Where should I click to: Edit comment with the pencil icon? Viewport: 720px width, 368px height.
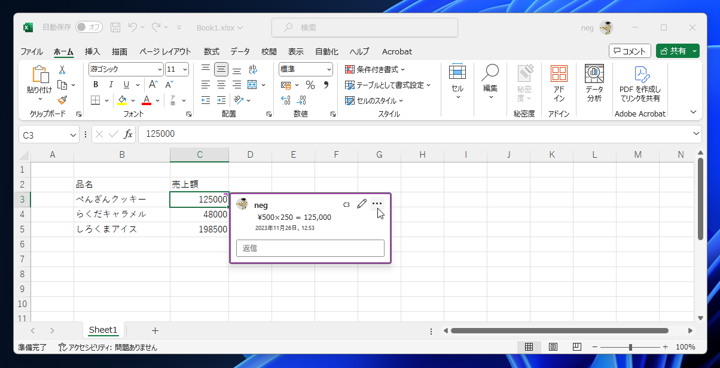[362, 204]
